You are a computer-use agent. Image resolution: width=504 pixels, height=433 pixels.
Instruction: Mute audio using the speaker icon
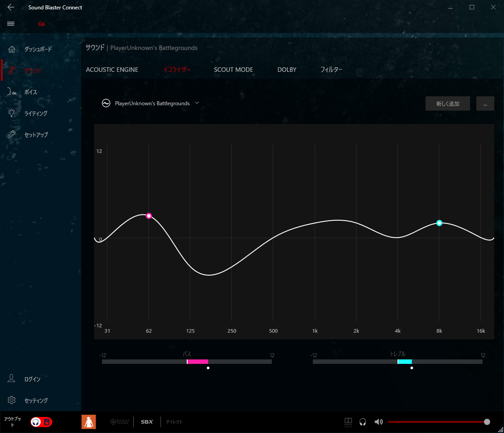378,422
